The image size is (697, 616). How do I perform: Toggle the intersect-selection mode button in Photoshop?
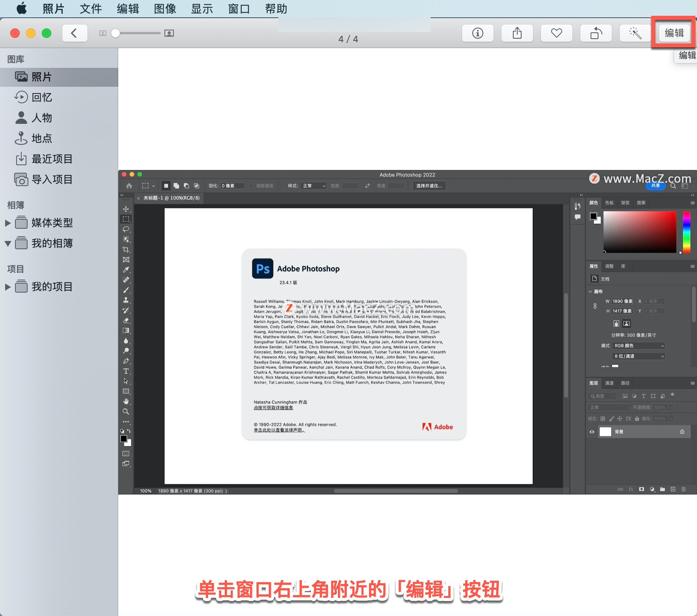pyautogui.click(x=196, y=186)
